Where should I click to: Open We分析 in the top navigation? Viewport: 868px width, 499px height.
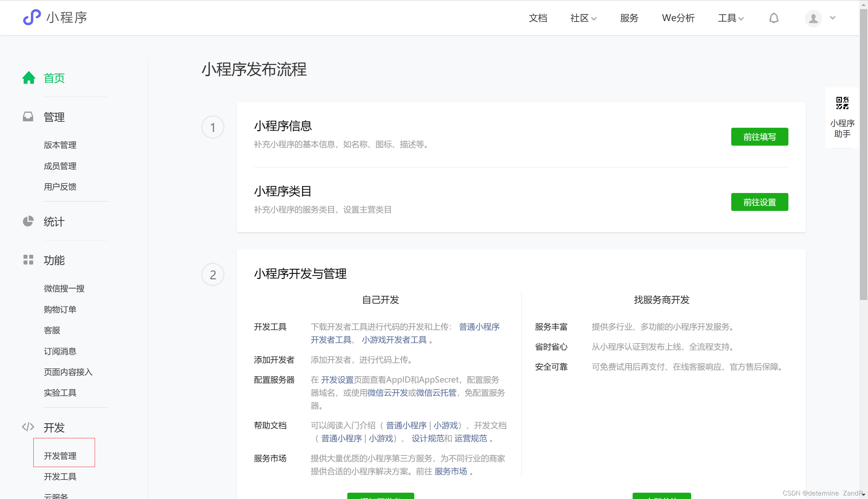click(x=678, y=18)
